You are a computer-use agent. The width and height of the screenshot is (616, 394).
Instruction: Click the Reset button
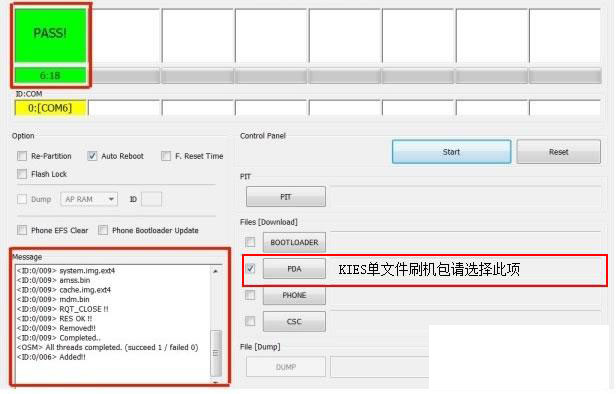[558, 152]
